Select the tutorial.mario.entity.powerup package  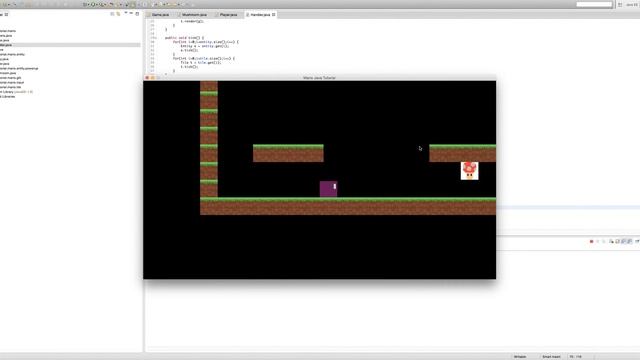point(19,69)
